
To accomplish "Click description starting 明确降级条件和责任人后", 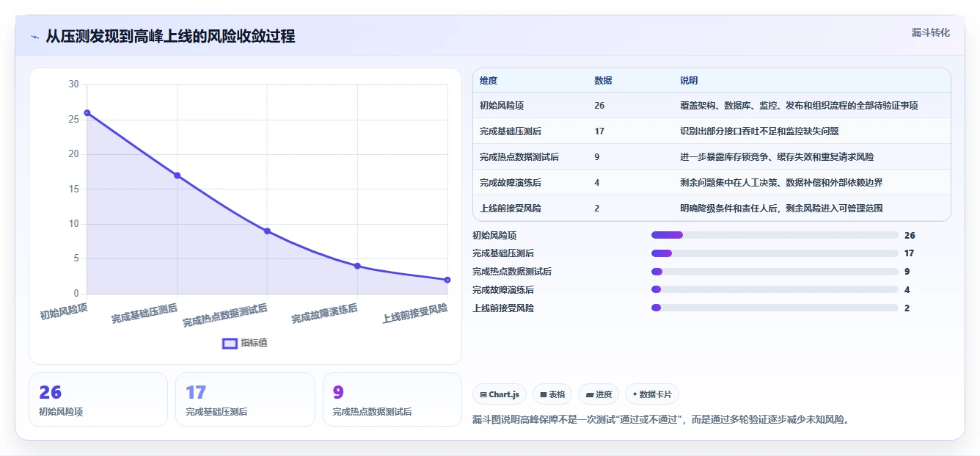I will point(781,209).
